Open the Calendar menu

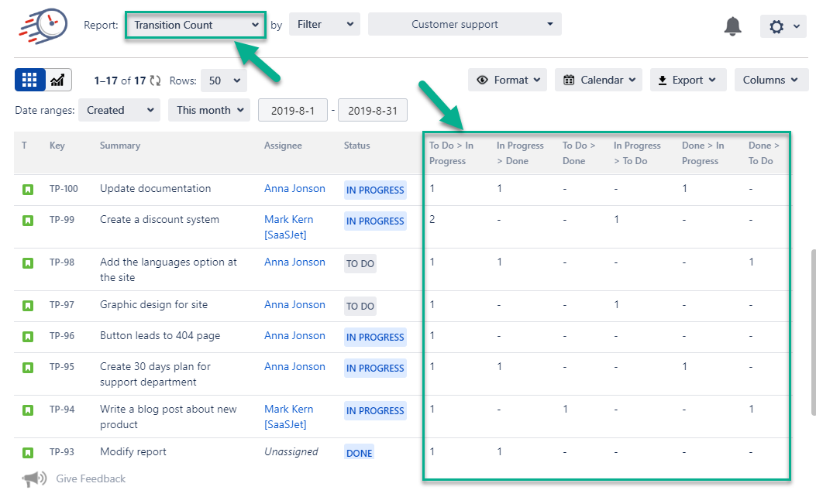[598, 80]
